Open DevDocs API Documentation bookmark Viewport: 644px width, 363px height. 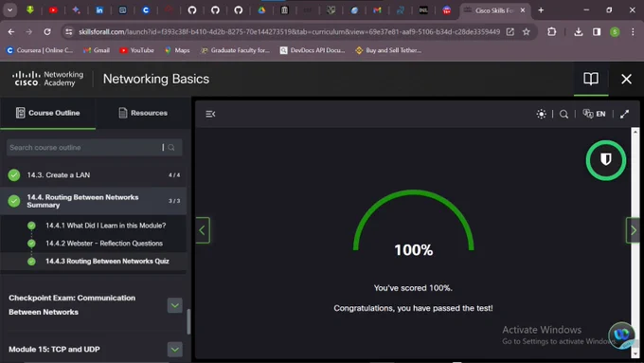tap(313, 50)
